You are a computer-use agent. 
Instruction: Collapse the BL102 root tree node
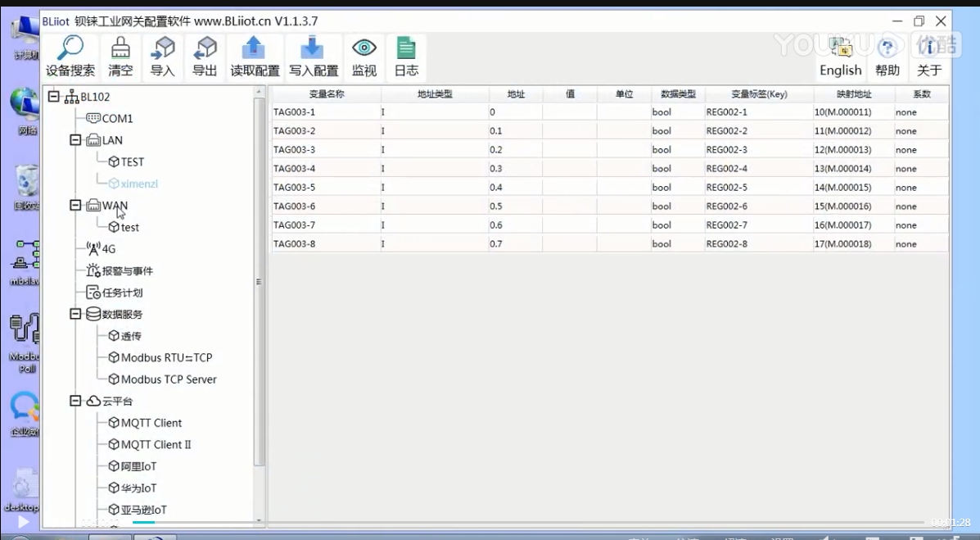coord(55,97)
